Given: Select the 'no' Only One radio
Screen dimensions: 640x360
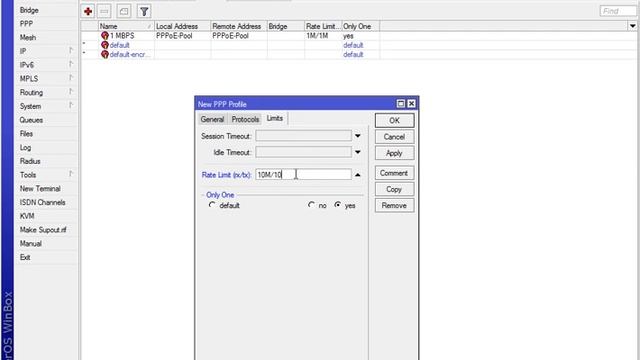Looking at the screenshot, I should [x=311, y=205].
